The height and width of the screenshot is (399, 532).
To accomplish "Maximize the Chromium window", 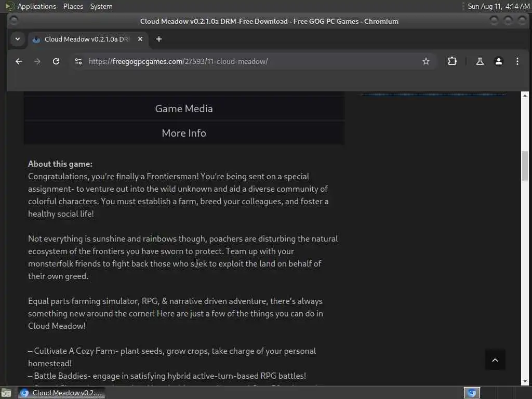I will pos(508,21).
